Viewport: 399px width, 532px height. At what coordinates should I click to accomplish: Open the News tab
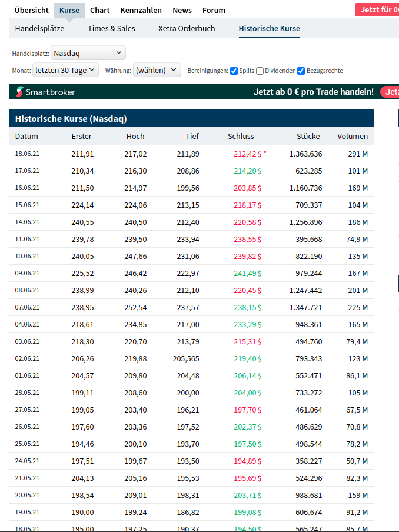pyautogui.click(x=182, y=11)
